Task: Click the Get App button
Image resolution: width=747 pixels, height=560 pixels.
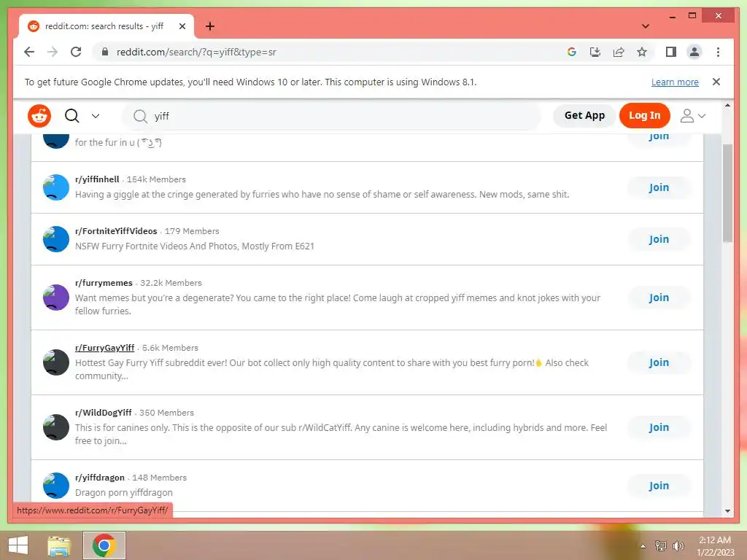Action: click(584, 115)
